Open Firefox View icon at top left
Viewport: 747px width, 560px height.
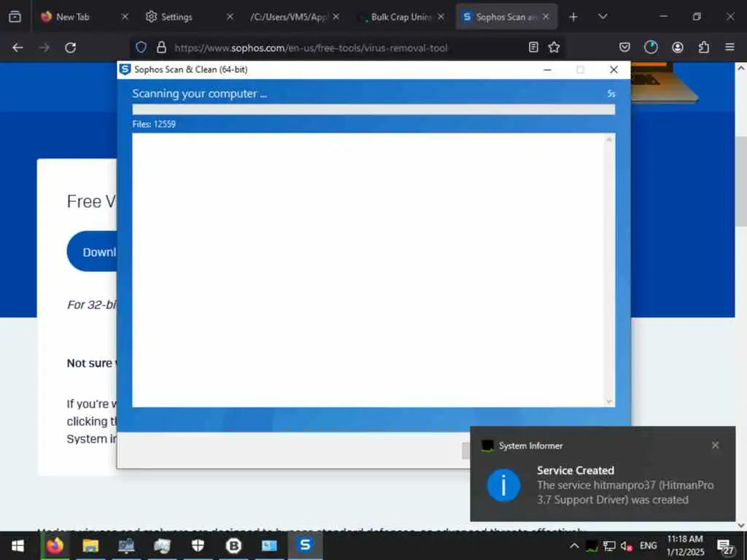click(x=15, y=17)
